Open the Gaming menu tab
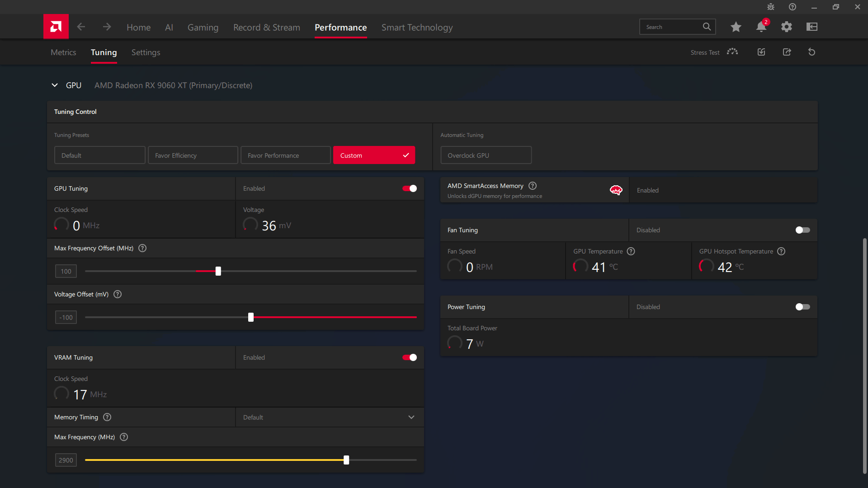The height and width of the screenshot is (488, 868). (203, 28)
